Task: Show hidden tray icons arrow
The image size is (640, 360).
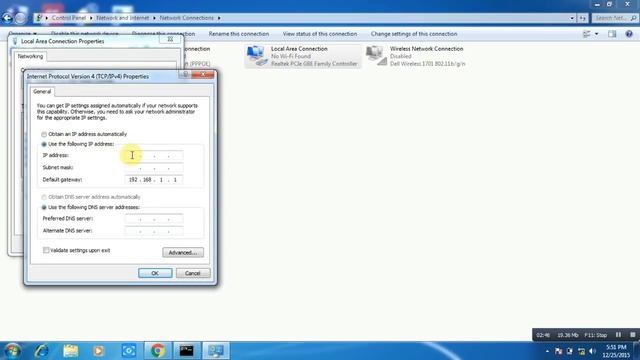Action: [x=547, y=351]
